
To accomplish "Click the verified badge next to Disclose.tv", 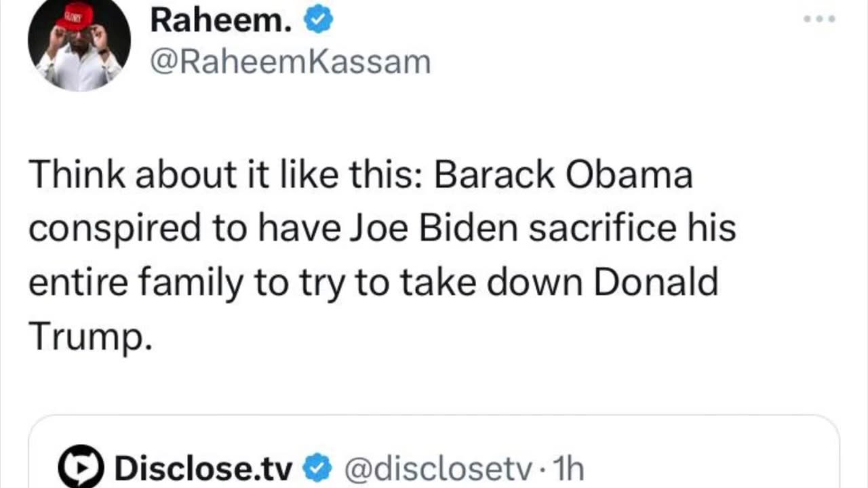I will [x=318, y=468].
